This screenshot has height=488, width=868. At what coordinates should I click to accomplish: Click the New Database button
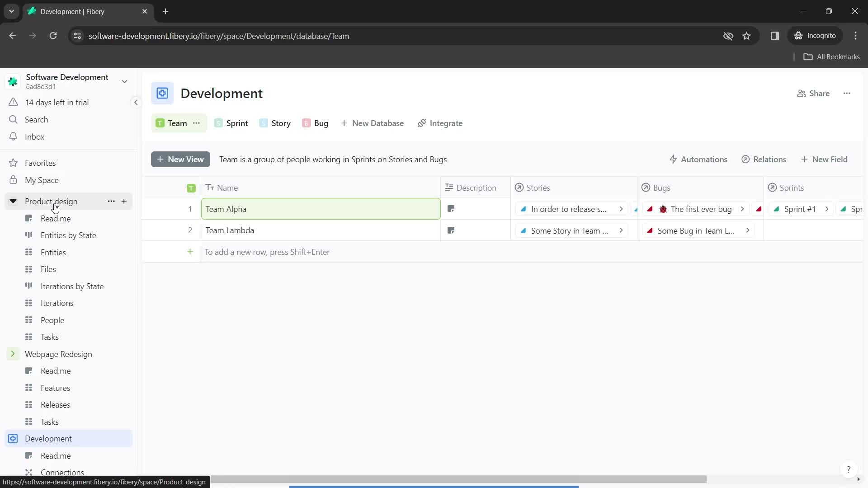point(373,123)
